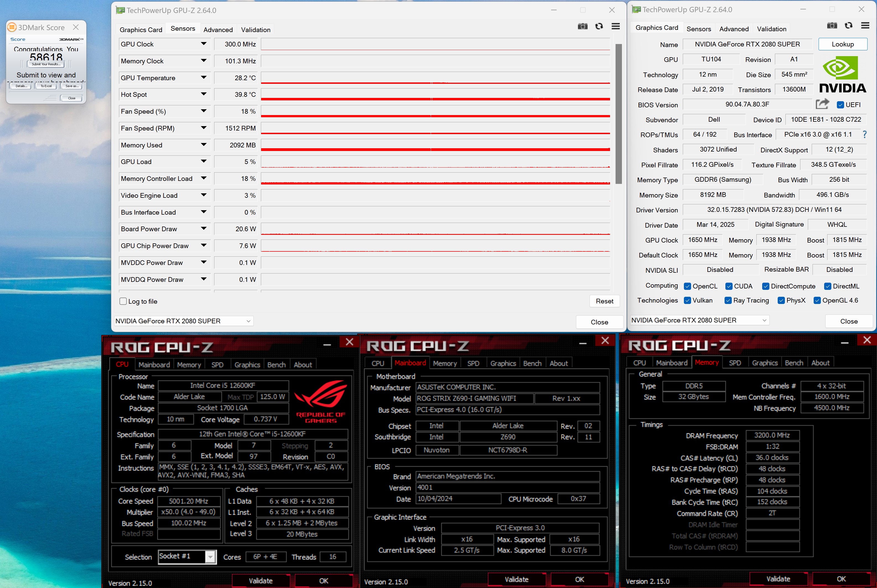The image size is (877, 588).
Task: Click the Memory Controller Load sensor graph
Action: pyautogui.click(x=435, y=178)
